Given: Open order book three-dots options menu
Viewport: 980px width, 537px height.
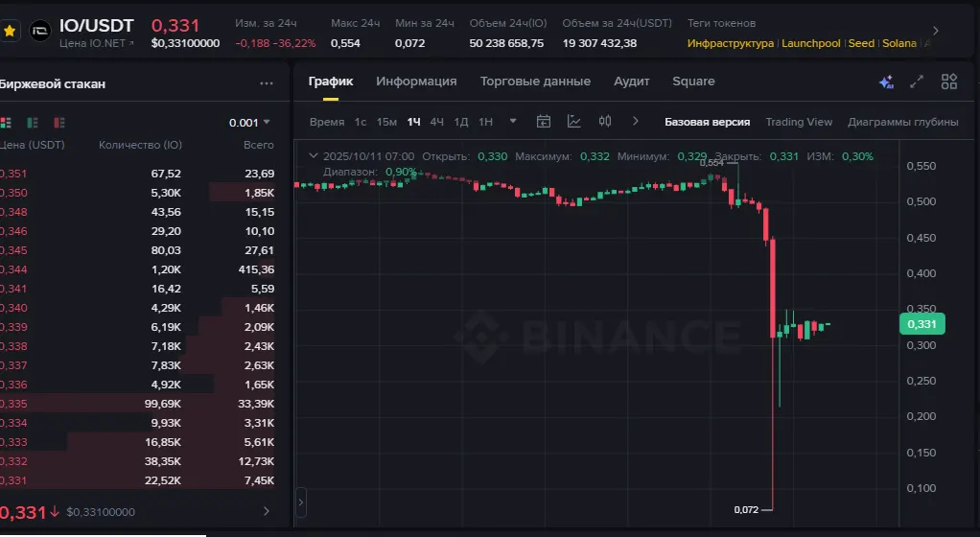Looking at the screenshot, I should [267, 83].
